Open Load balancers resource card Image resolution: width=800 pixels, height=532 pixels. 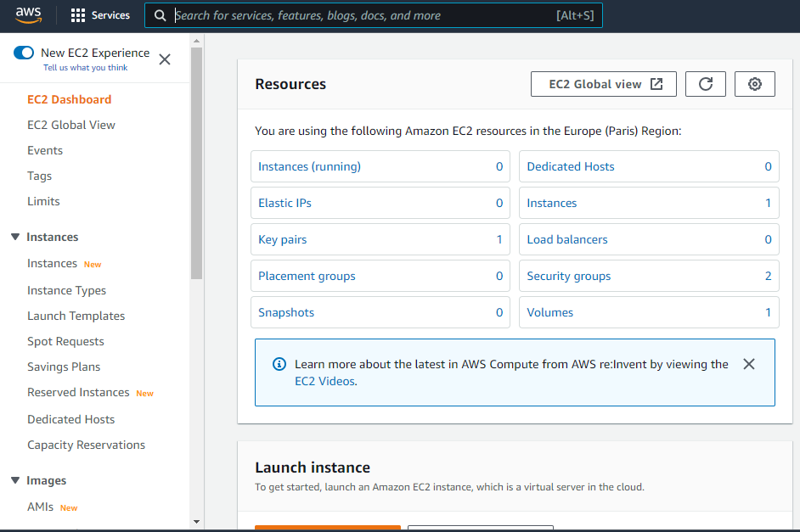pyautogui.click(x=649, y=239)
